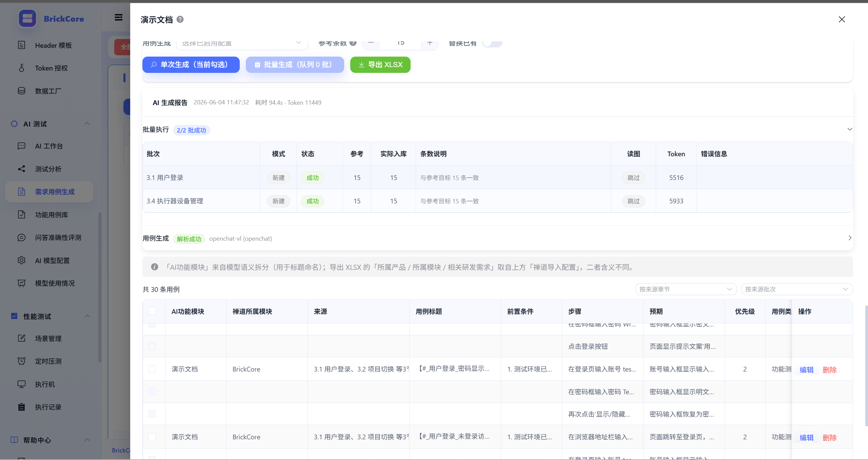Screen dimensions: 868x460
Task: Click the 数据工厂 database icon
Action: pos(21,91)
